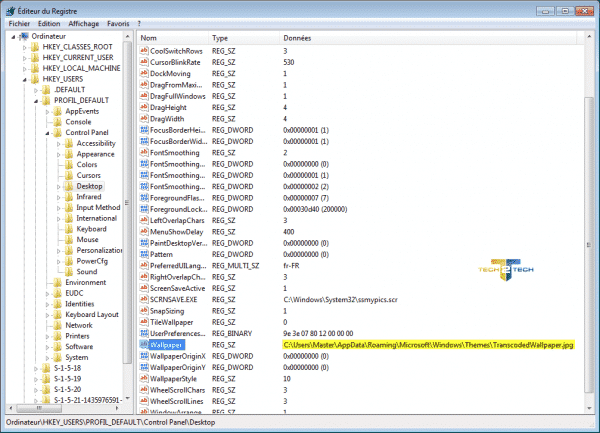Image resolution: width=600 pixels, height=433 pixels.
Task: Select the Desktop folder in tree
Action: [x=89, y=186]
